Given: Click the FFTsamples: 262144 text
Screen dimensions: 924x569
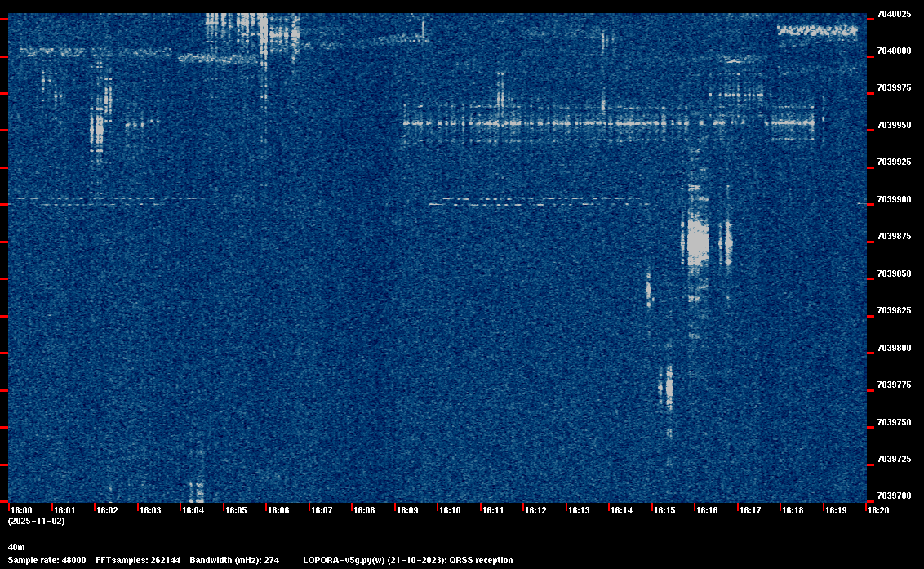Looking at the screenshot, I should 138,560.
